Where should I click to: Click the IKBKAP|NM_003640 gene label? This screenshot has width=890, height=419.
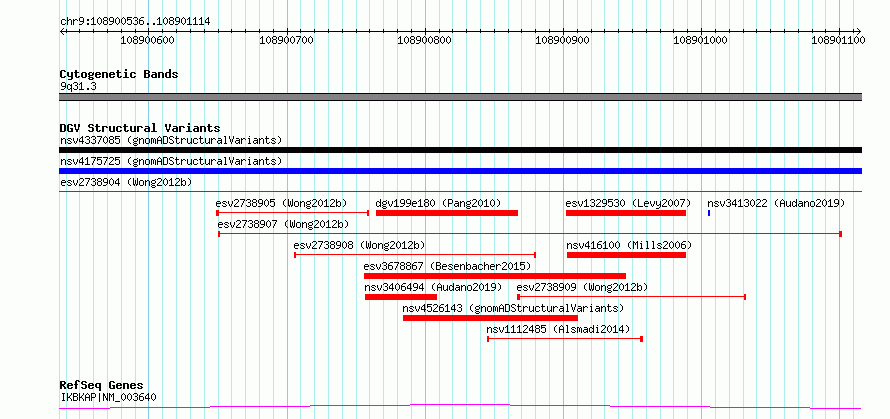tap(108, 397)
